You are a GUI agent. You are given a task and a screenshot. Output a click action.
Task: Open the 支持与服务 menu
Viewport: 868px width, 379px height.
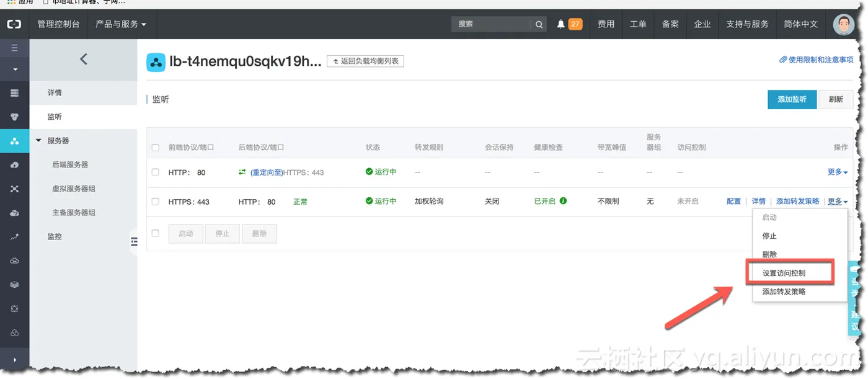pos(747,24)
